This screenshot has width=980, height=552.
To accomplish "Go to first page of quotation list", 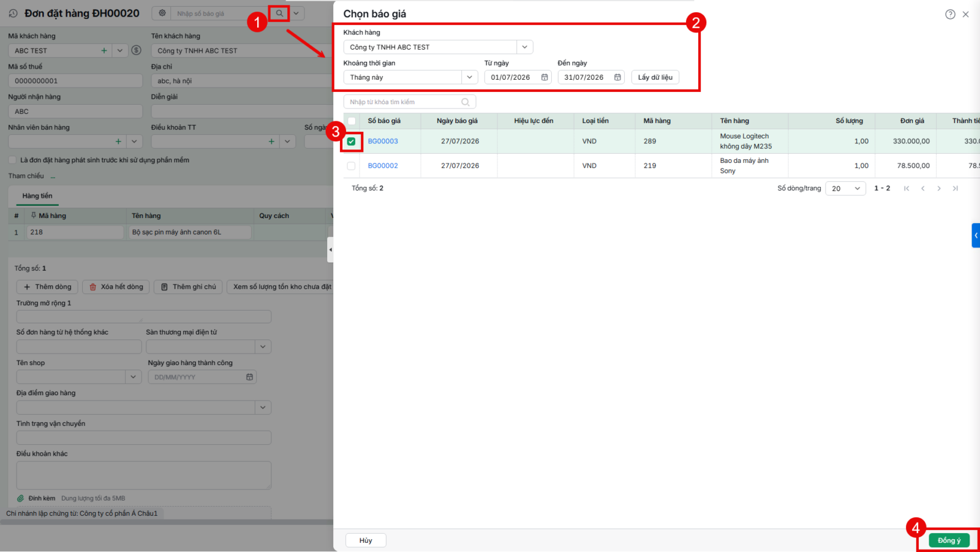I will coord(907,188).
